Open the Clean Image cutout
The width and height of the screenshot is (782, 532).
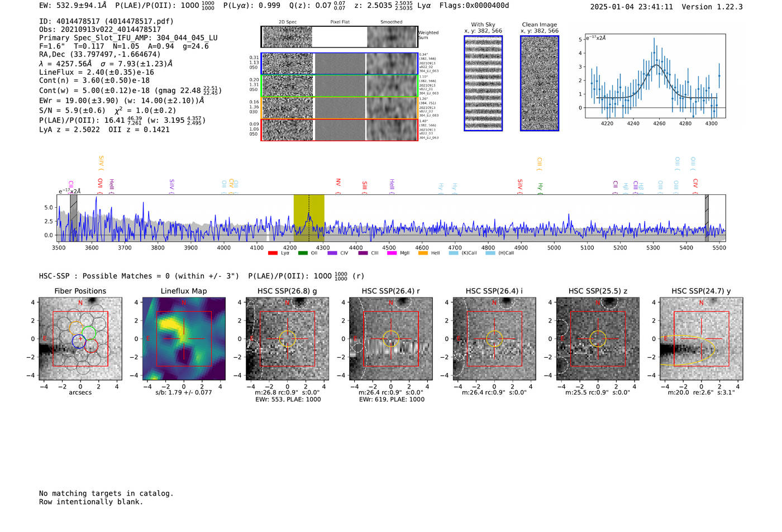(x=540, y=83)
